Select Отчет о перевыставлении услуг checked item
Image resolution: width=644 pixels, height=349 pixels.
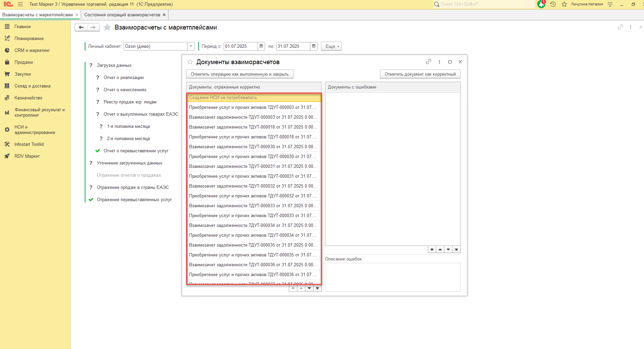(136, 151)
